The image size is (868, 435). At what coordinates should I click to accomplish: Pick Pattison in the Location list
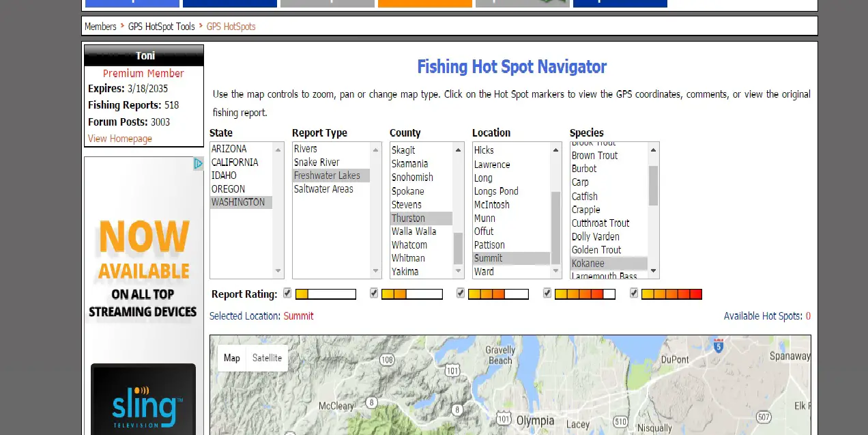(489, 244)
